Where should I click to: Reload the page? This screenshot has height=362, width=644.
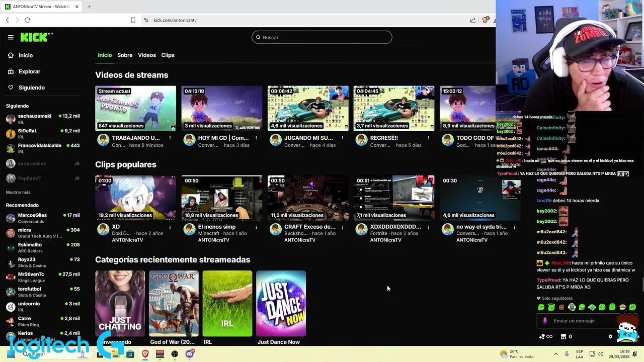click(x=27, y=20)
